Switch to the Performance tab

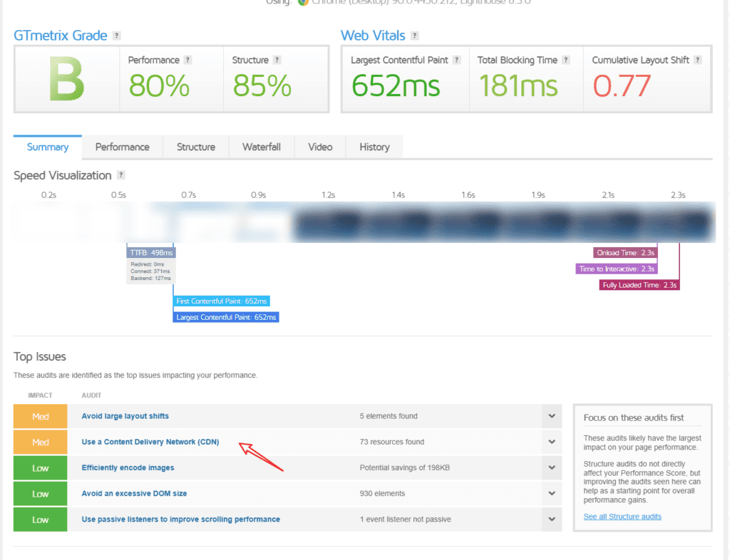[x=123, y=147]
